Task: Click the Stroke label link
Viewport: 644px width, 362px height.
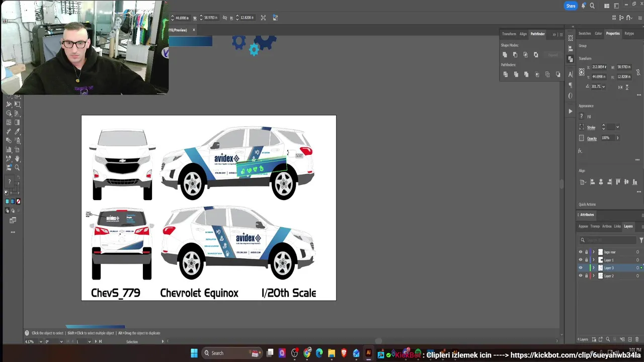Action: pos(591,127)
